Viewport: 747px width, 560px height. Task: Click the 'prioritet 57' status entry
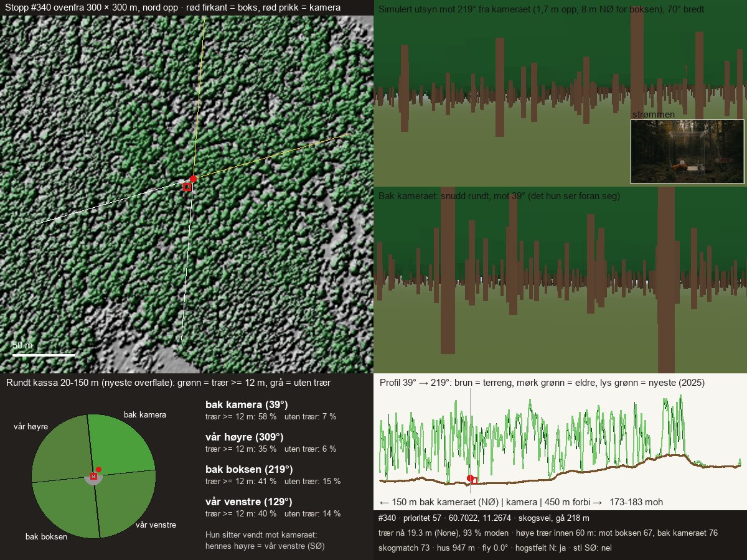423,518
